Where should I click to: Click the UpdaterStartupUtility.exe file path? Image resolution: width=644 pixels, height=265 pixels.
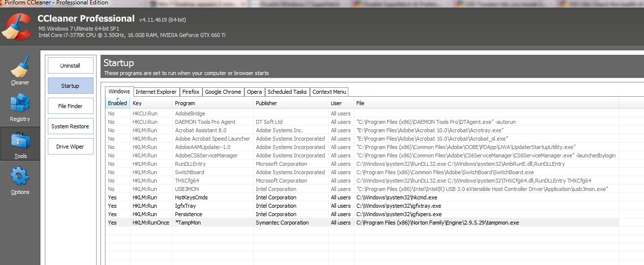(466, 147)
